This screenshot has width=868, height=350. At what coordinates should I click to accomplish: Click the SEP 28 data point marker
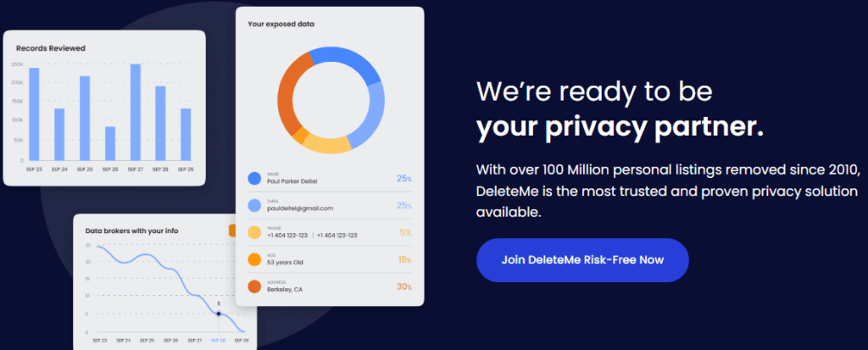pyautogui.click(x=219, y=314)
